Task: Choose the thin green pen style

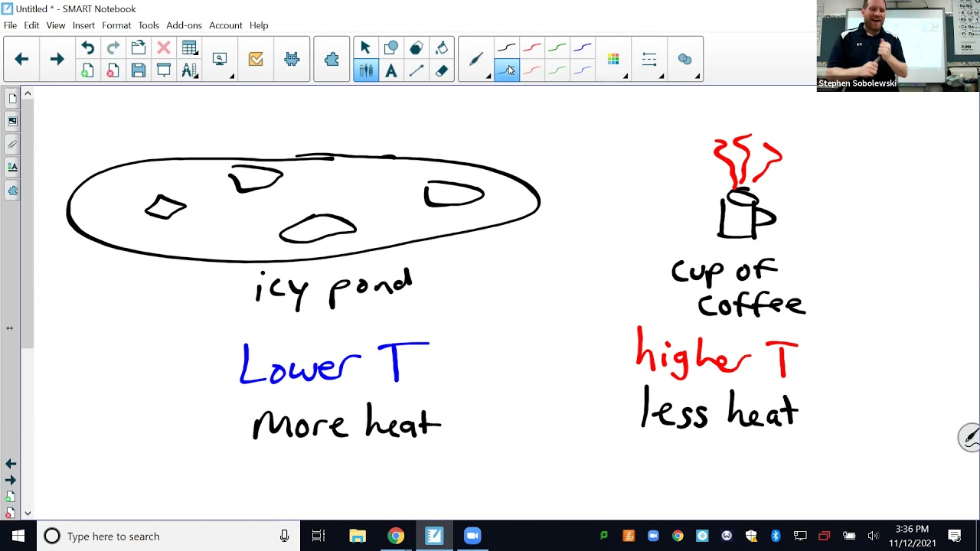Action: tap(557, 70)
